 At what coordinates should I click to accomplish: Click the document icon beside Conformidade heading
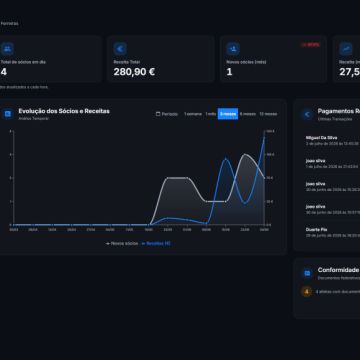tap(307, 273)
